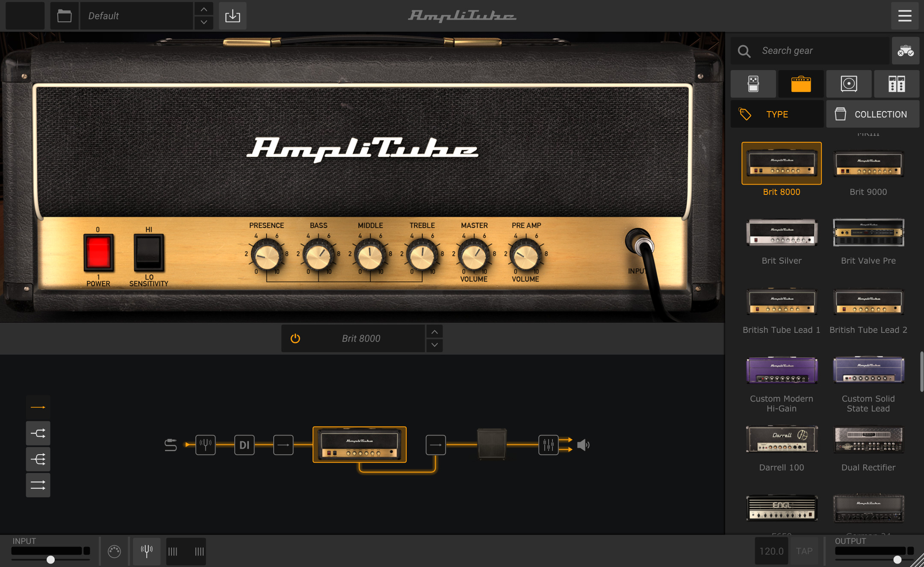Click the DI block in chain
Image resolution: width=924 pixels, height=567 pixels.
point(245,445)
